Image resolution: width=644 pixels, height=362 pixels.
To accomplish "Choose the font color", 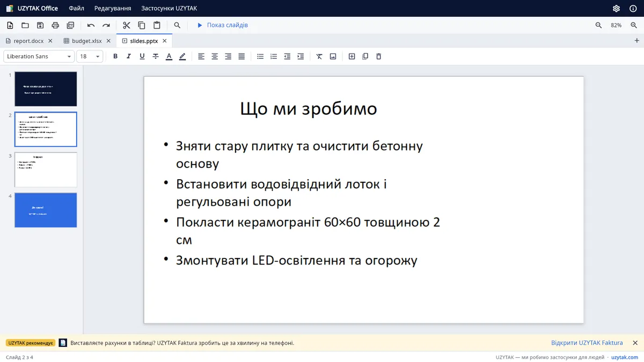I will (169, 56).
